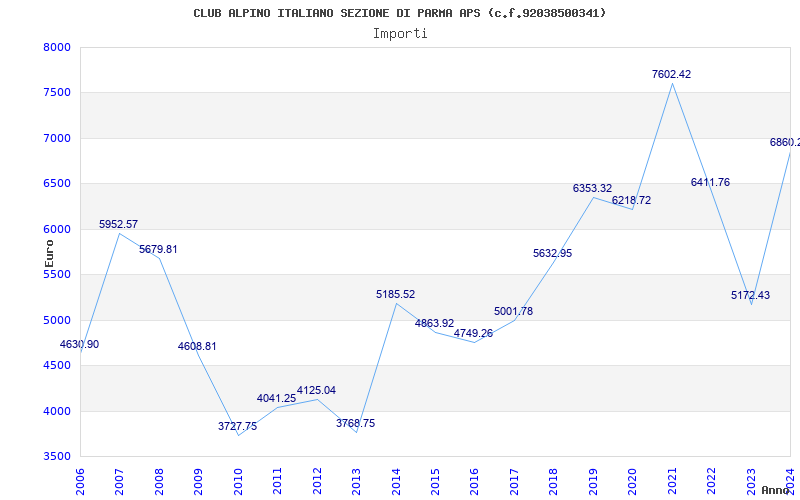Click the 5632.95 data label

pyautogui.click(x=553, y=254)
